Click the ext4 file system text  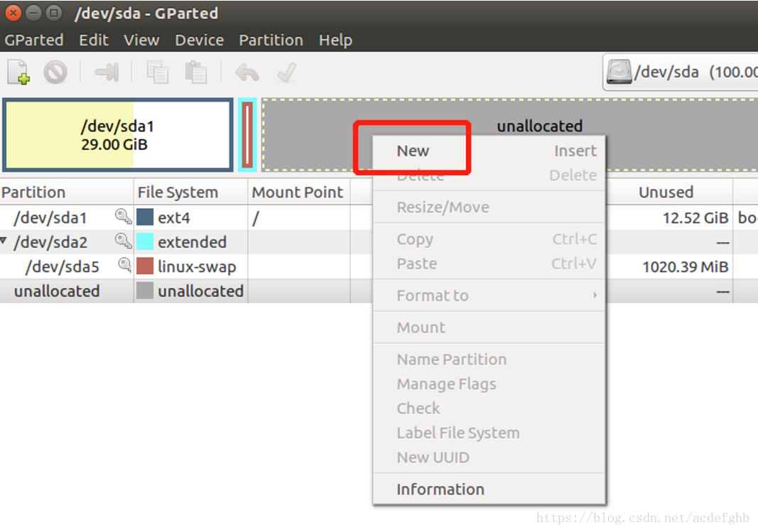(x=173, y=218)
